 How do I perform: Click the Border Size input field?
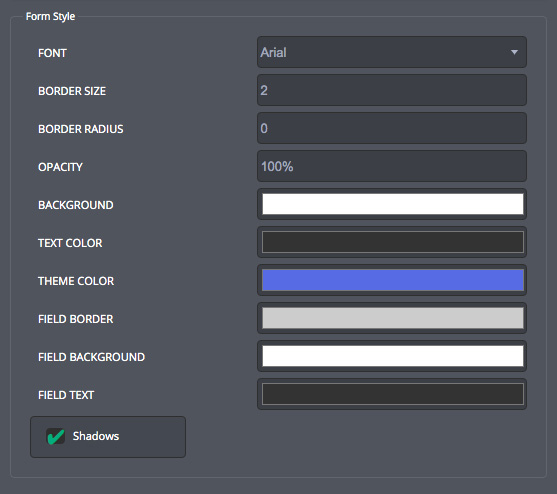(x=392, y=90)
